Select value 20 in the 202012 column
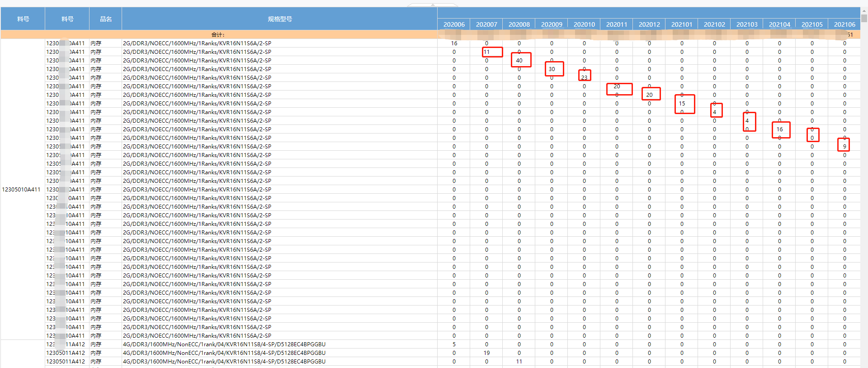 [649, 95]
